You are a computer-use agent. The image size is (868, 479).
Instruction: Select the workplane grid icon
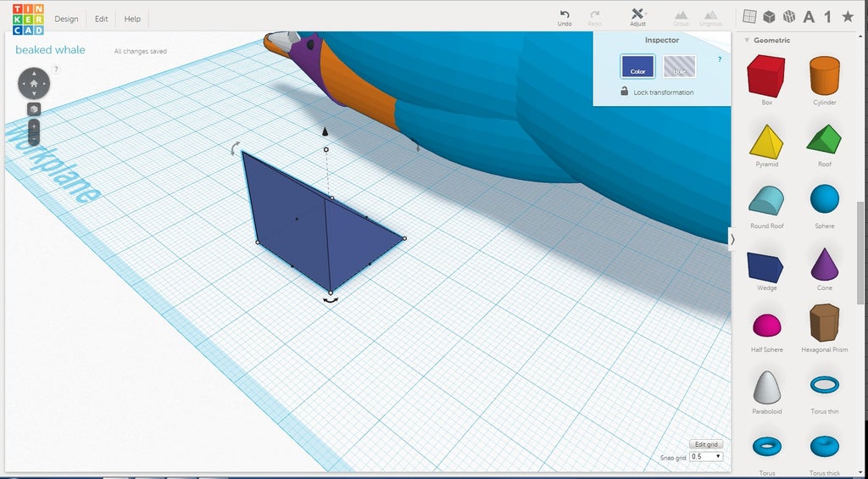[749, 17]
